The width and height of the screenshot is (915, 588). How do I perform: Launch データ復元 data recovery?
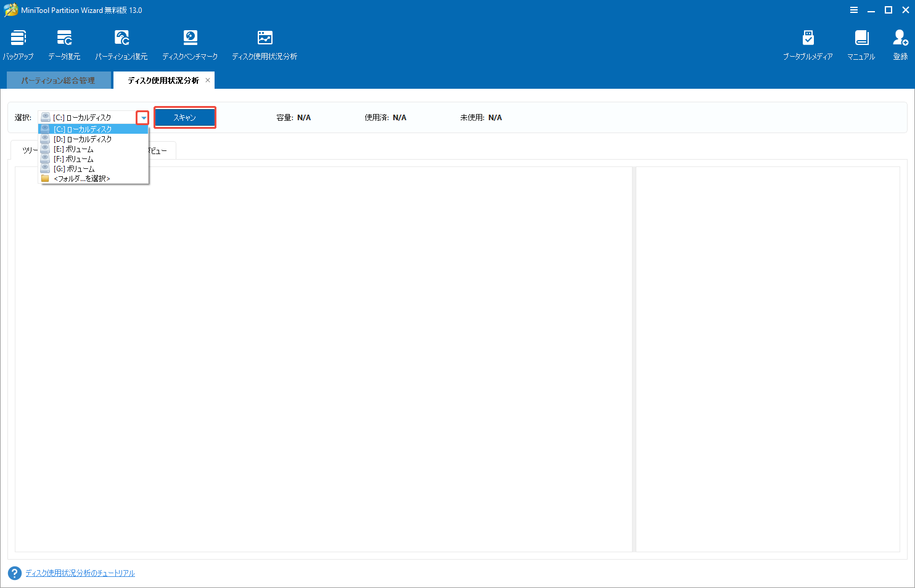tap(64, 45)
